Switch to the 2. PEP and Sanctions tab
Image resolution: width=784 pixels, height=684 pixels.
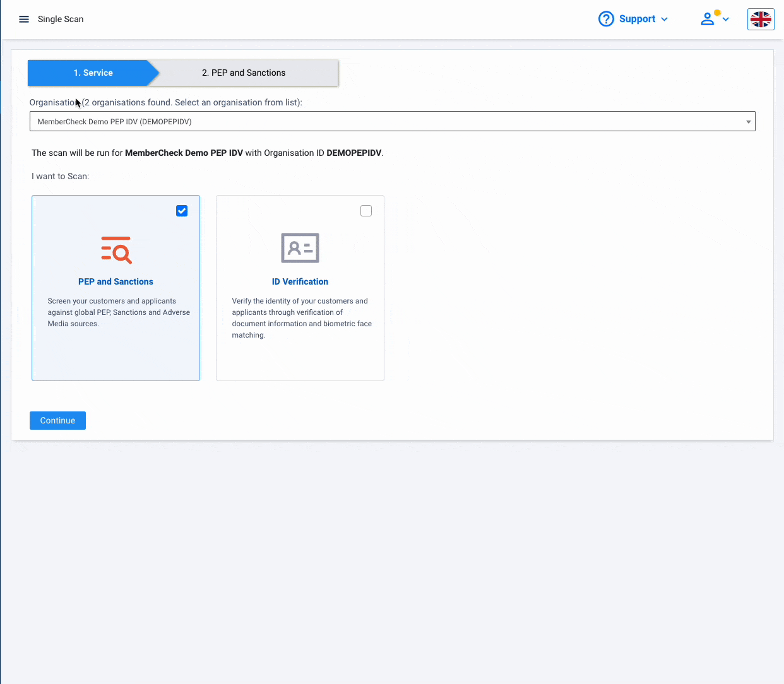[244, 73]
